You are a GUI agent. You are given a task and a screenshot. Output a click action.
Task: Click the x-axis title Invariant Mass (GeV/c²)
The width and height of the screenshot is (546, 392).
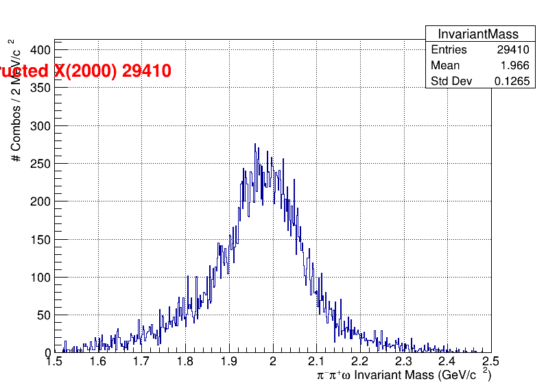pos(404,375)
